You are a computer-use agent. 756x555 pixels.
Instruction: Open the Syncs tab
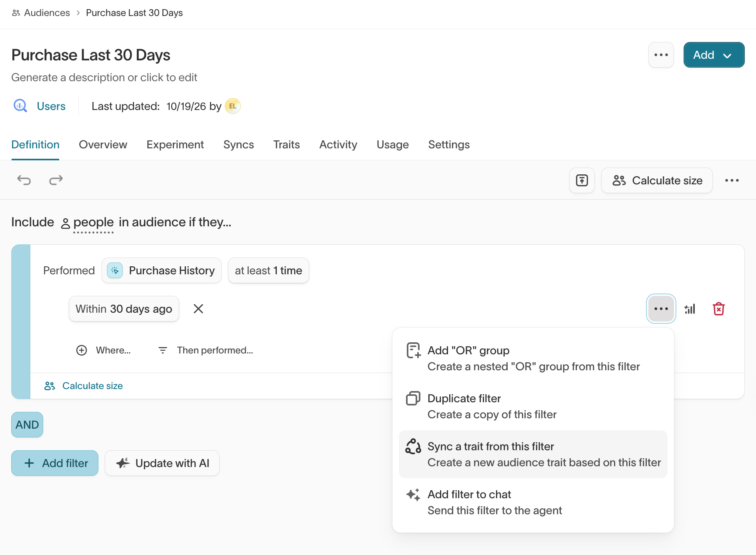click(x=239, y=144)
